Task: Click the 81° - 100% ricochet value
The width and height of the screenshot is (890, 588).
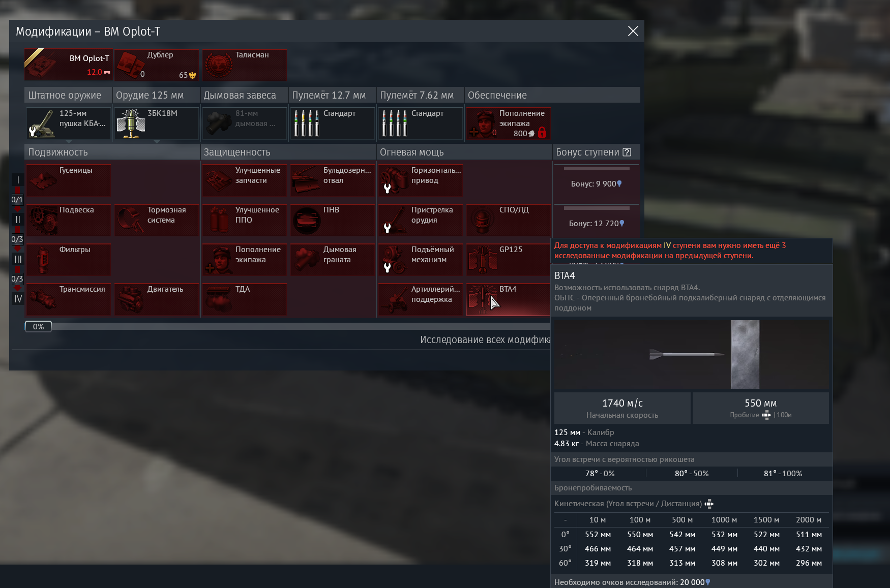Action: [x=783, y=473]
